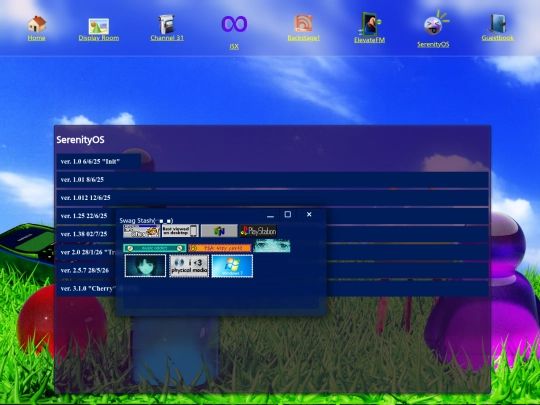
Task: Expand the ver. 1.25 22/6/25 entry
Action: [86, 216]
